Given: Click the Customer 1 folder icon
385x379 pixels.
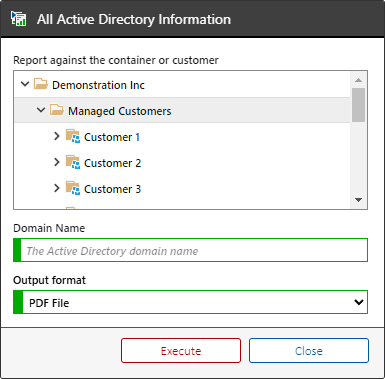Looking at the screenshot, I should click(73, 136).
